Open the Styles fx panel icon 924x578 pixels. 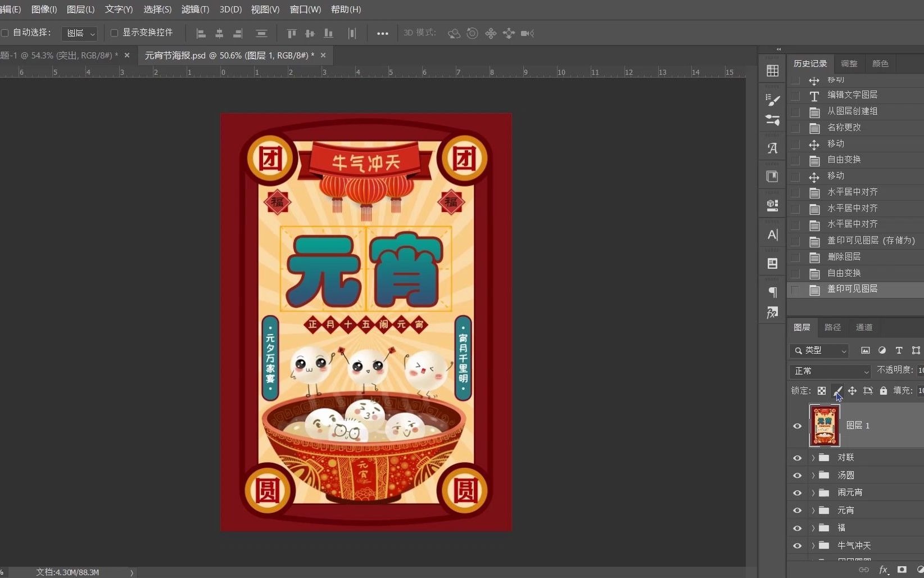click(x=772, y=312)
